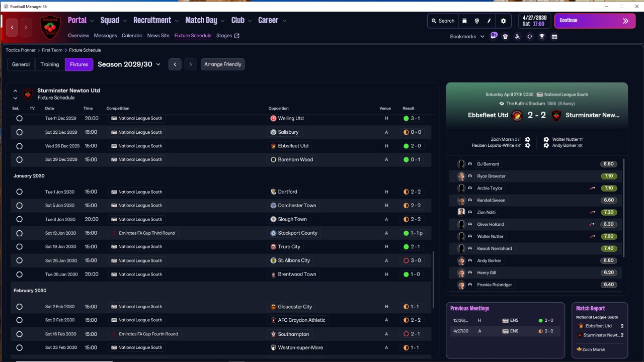Select the Weston-super-Mare fixture radio button
Image resolution: width=644 pixels, height=362 pixels.
tap(19, 348)
